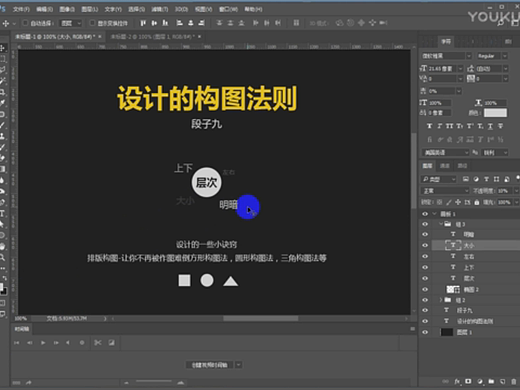Click the auto-align layers icon
Screen dimensions: 520x390
point(296,23)
